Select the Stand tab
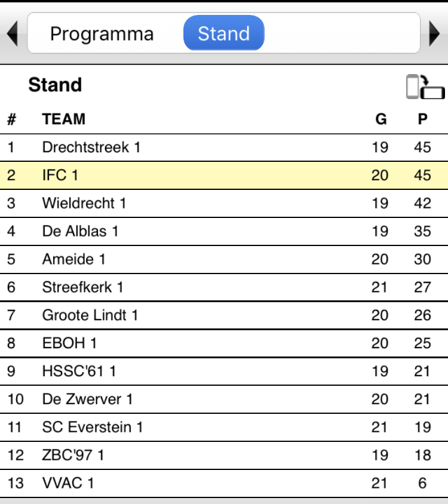The image size is (448, 504). pos(224,33)
